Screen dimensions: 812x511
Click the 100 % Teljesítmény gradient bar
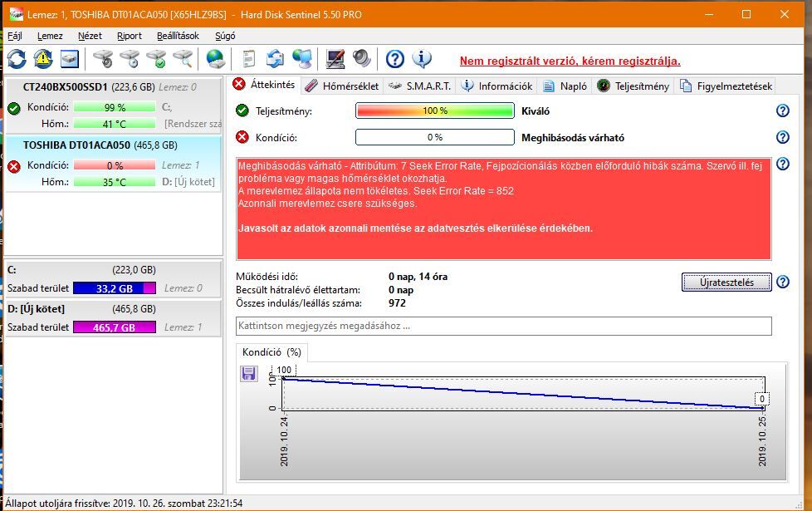434,111
